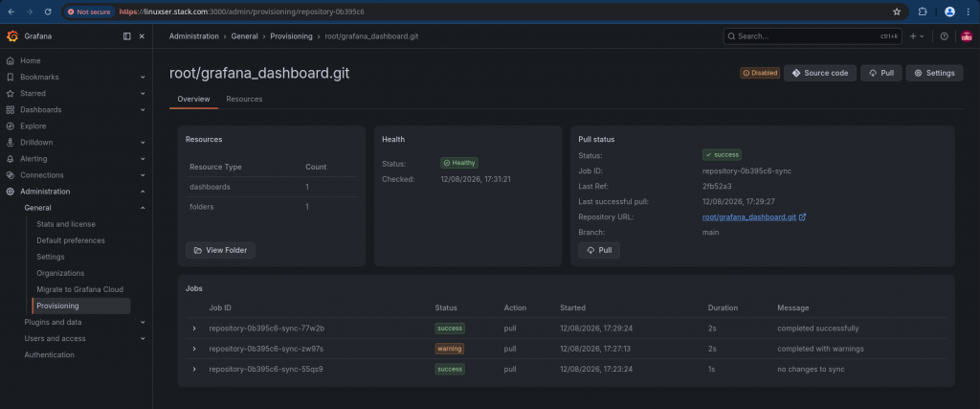
Task: Bookmark this page with star icon
Action: (x=897, y=11)
